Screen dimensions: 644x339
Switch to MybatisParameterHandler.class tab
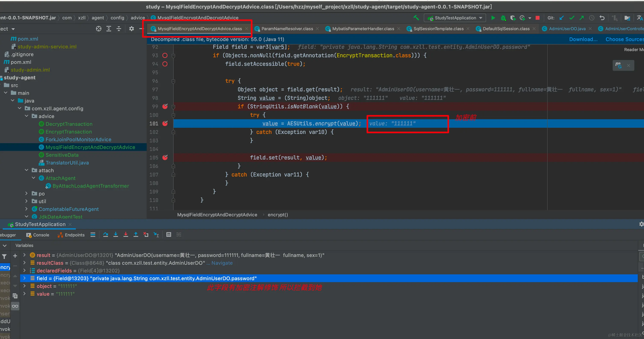[363, 29]
